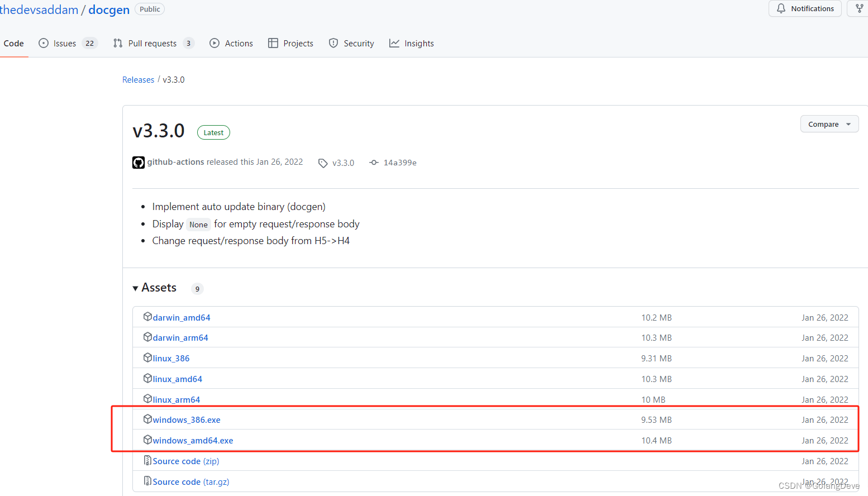This screenshot has width=868, height=496.
Task: Download Source code (tar.gz)
Action: point(191,482)
